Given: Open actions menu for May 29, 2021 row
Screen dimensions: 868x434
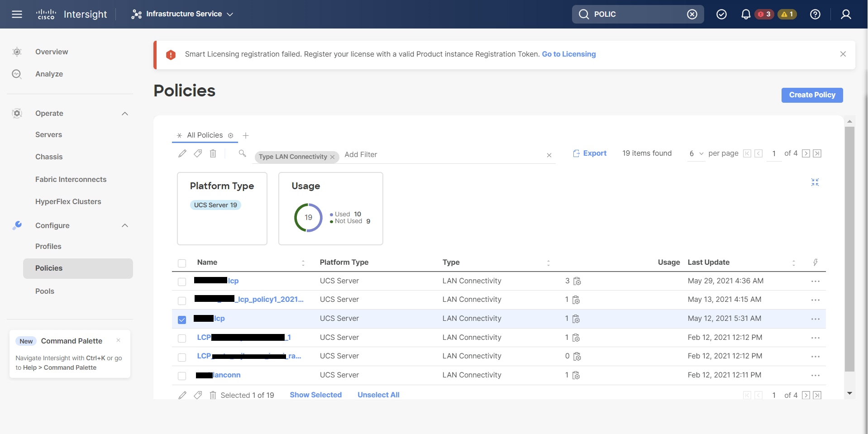Looking at the screenshot, I should point(816,281).
